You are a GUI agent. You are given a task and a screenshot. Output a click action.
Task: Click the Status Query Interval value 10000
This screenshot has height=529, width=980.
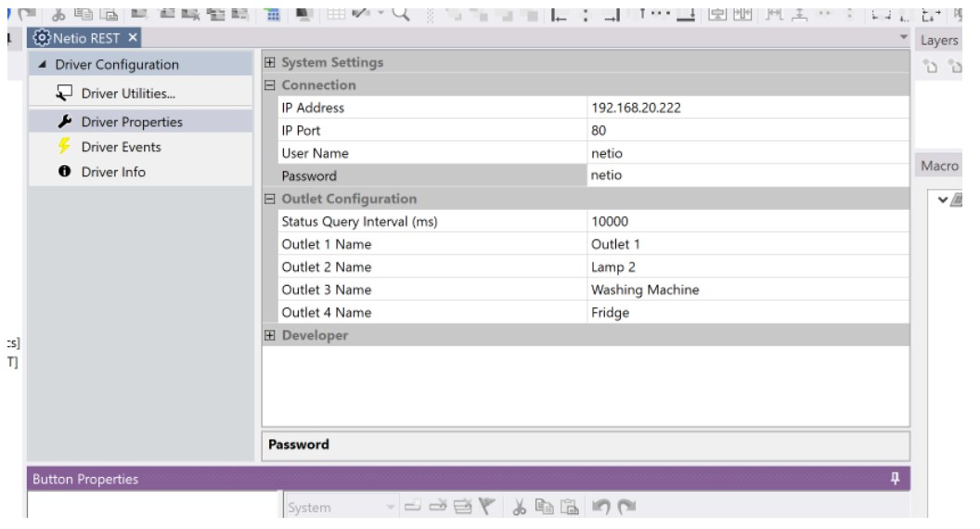pyautogui.click(x=748, y=221)
